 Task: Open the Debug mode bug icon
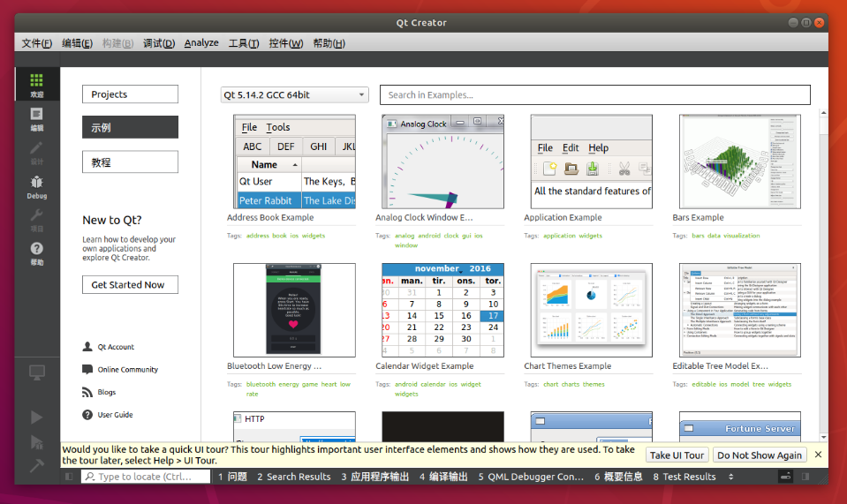tap(36, 186)
